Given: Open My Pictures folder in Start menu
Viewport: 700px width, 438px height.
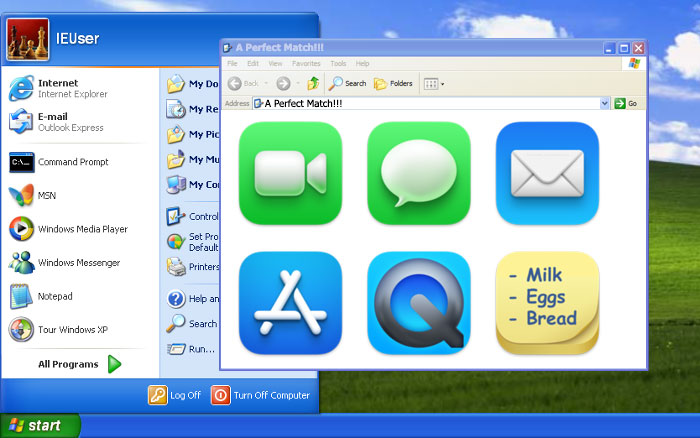Looking at the screenshot, I should point(192,134).
